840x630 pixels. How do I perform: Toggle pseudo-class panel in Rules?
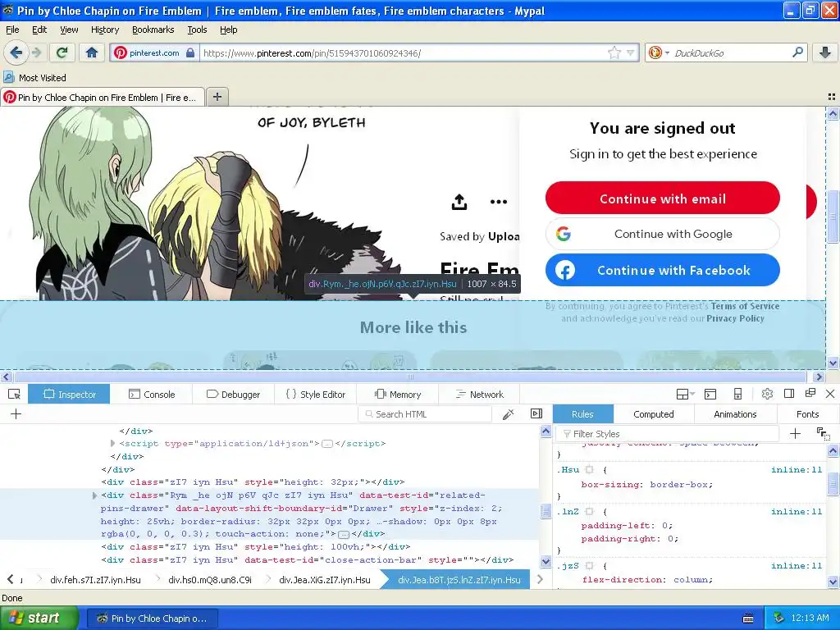823,433
